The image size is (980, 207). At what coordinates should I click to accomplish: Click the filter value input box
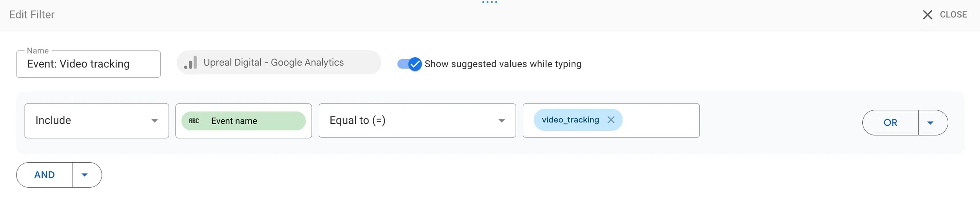point(611,121)
